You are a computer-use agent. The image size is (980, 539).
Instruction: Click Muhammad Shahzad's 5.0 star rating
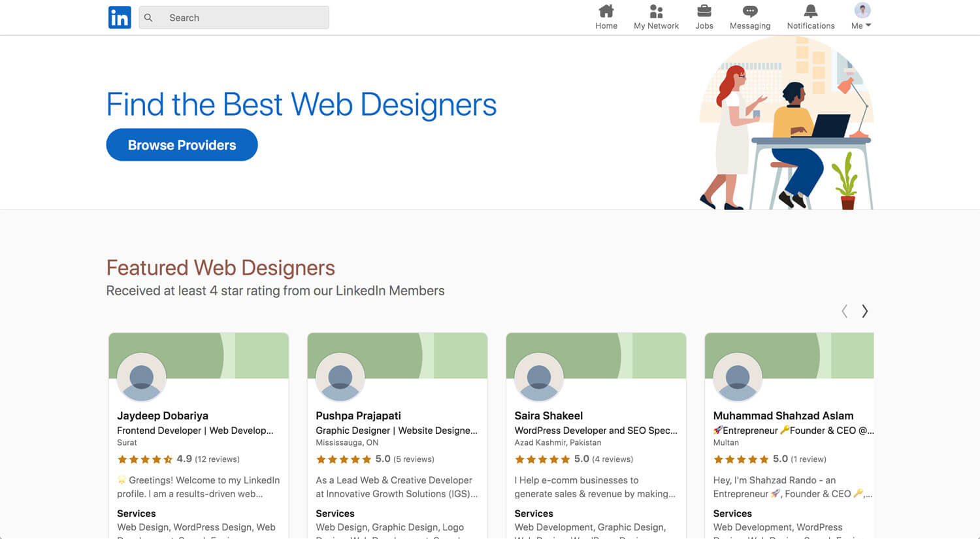750,459
